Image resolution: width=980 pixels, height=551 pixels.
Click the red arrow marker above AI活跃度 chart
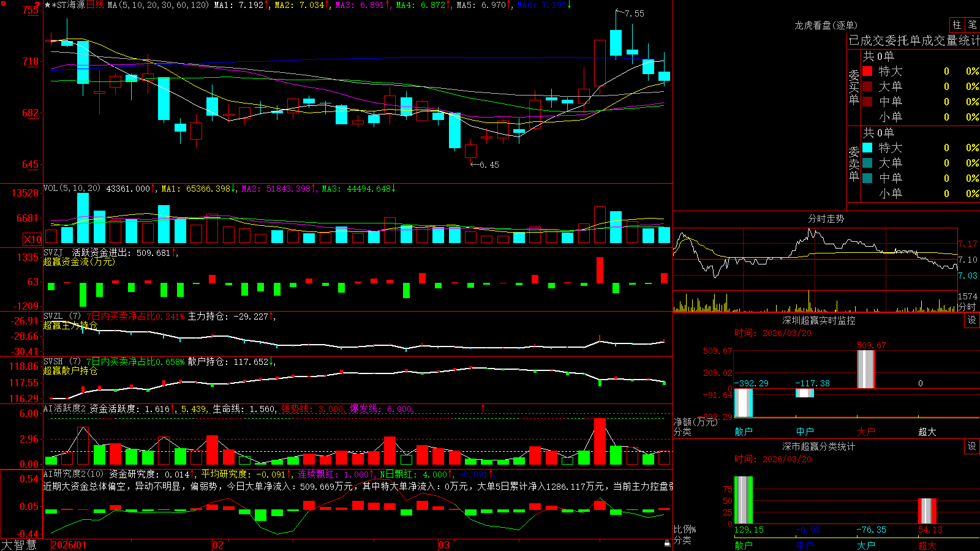(483, 408)
